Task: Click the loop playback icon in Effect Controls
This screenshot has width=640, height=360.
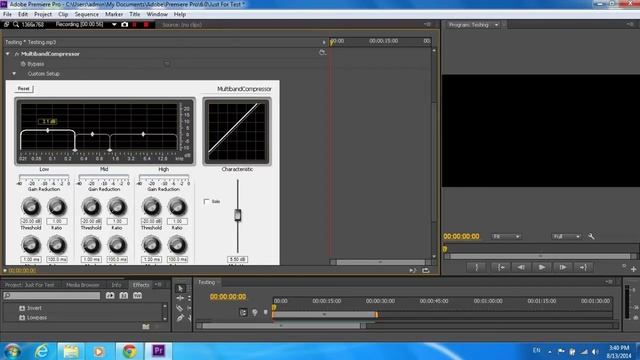Action: [x=426, y=270]
